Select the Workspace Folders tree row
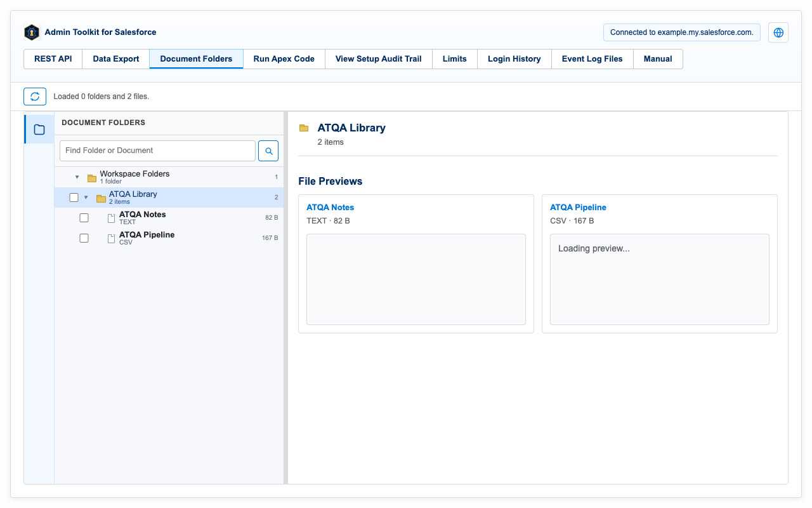Viewport: 812px width, 508px height. click(x=169, y=177)
